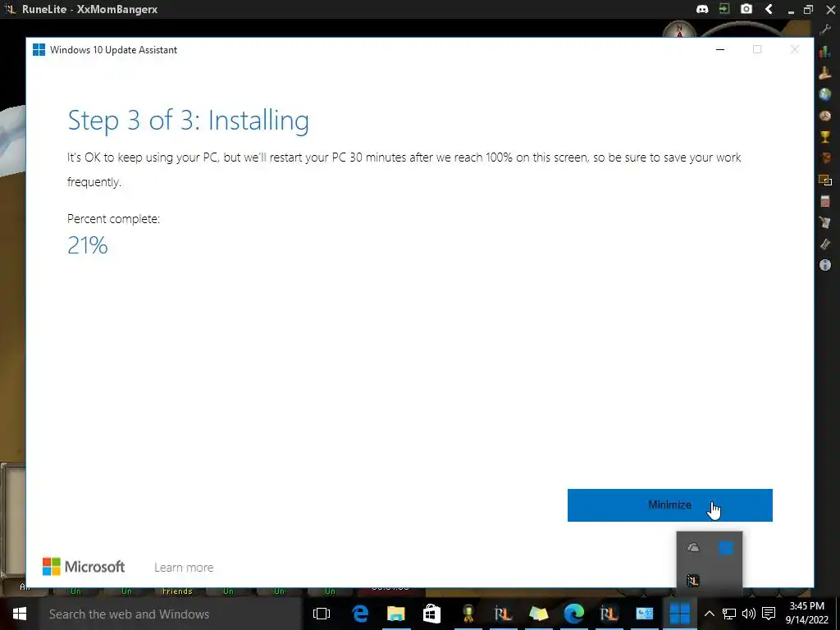Collapse the RuneLite sidebar with the chevron
Viewport: 840px width, 630px height.
(x=769, y=9)
